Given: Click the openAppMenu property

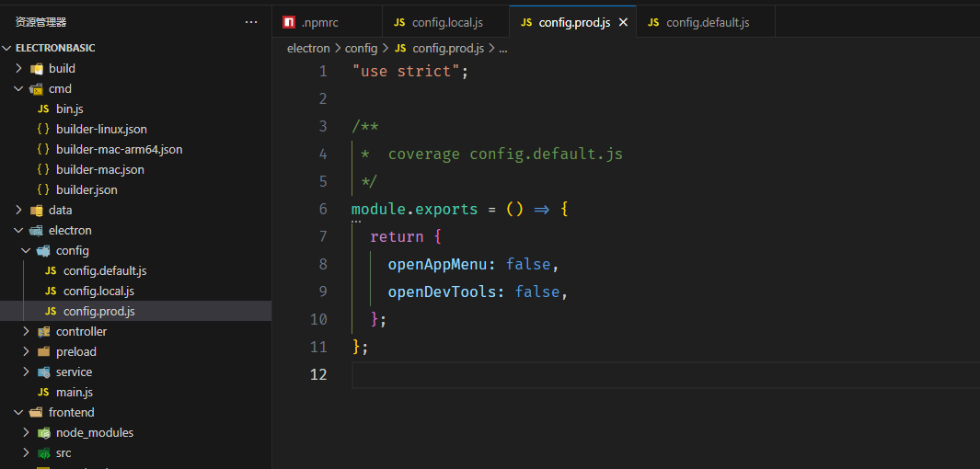Looking at the screenshot, I should pos(437,264).
